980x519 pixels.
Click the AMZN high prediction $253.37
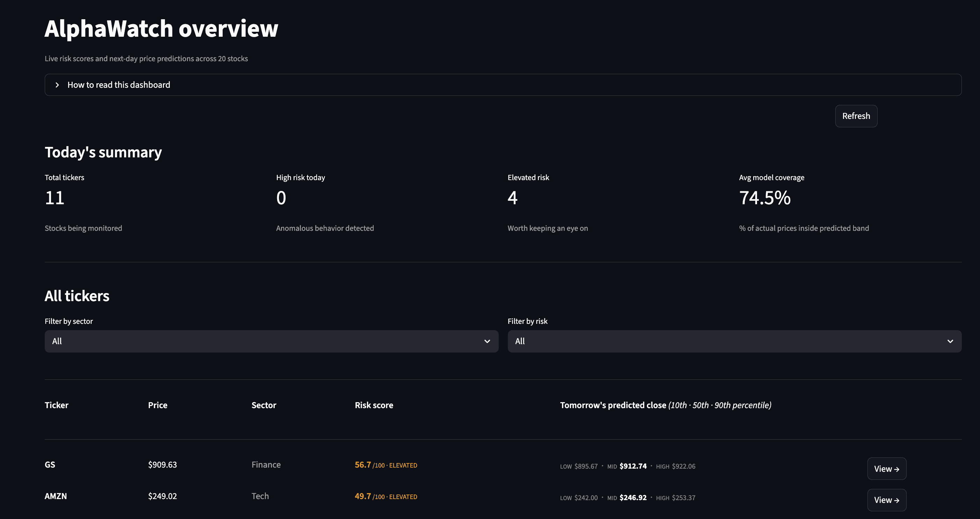(683, 498)
